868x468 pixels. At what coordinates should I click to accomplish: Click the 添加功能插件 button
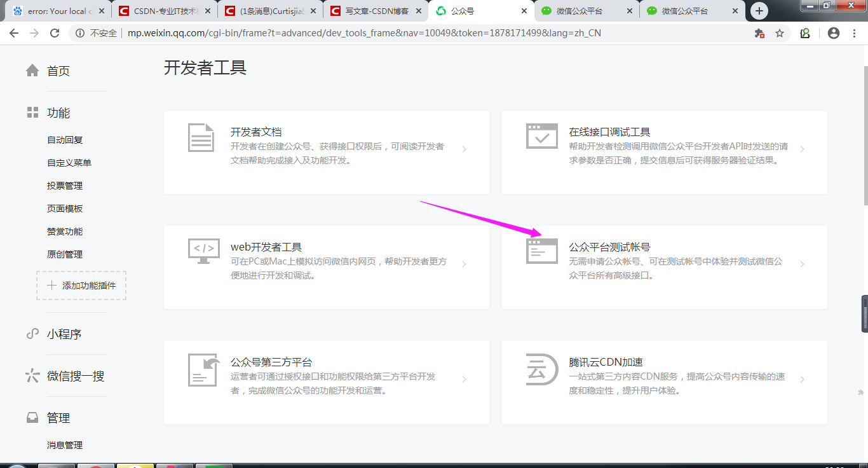click(x=81, y=286)
